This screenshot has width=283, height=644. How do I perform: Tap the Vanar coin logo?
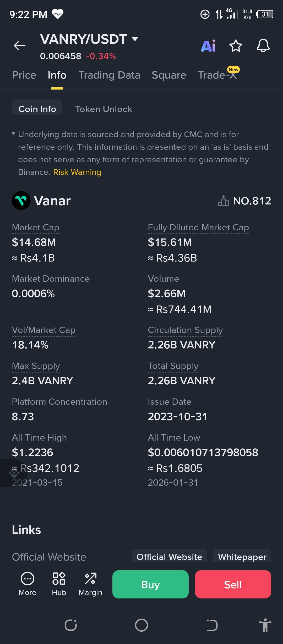pyautogui.click(x=21, y=201)
